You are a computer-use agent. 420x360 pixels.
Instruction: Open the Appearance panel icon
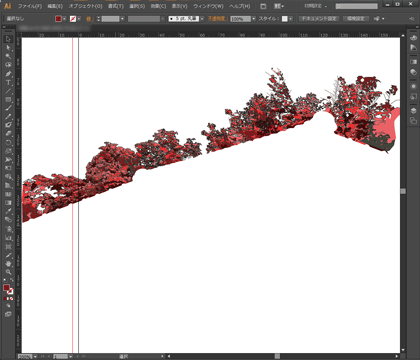pos(413,86)
